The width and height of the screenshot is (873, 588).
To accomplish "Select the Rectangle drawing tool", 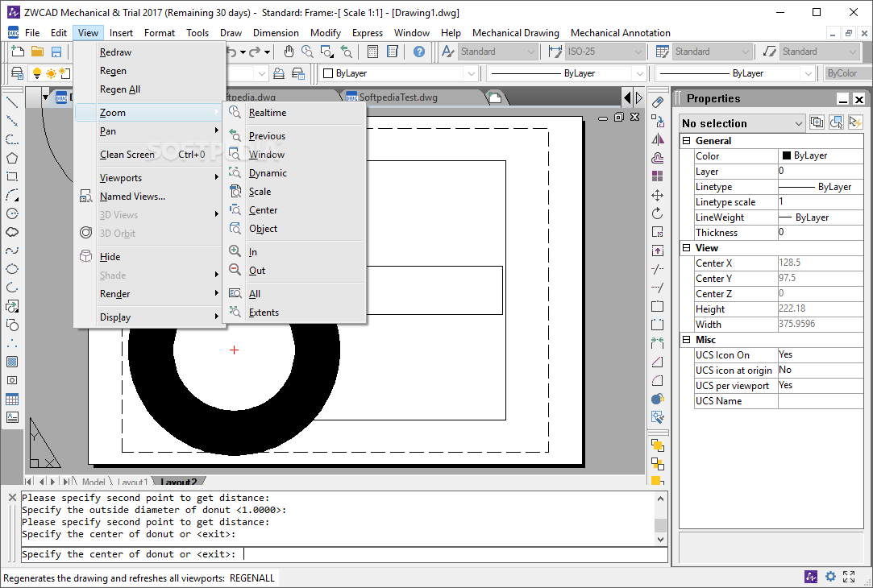I will coord(12,176).
